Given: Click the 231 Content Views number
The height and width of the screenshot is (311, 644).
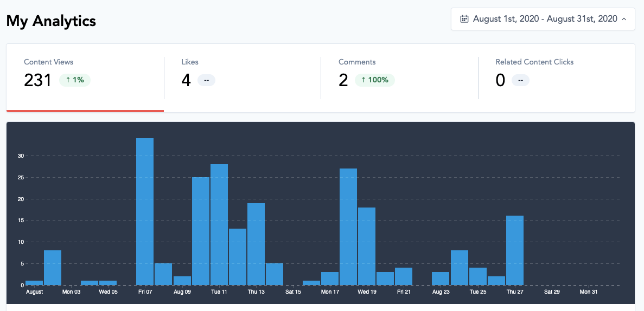Looking at the screenshot, I should click(37, 80).
